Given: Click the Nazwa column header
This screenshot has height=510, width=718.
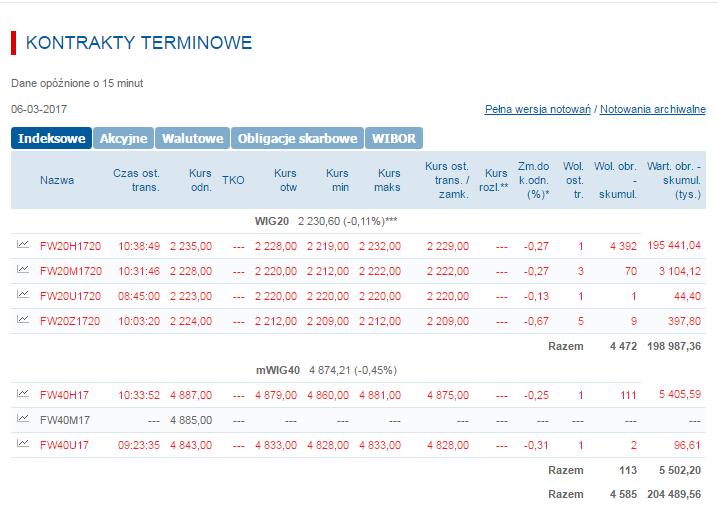Looking at the screenshot, I should [57, 180].
